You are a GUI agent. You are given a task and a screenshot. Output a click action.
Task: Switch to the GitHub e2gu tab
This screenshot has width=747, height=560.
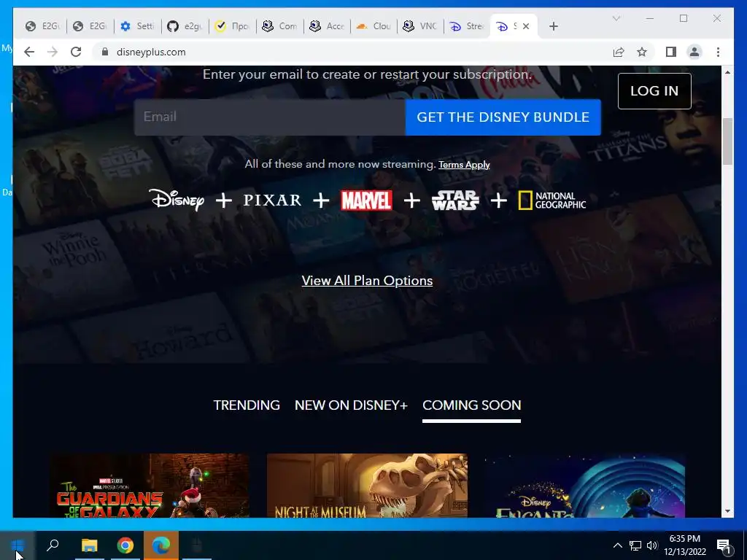point(185,26)
